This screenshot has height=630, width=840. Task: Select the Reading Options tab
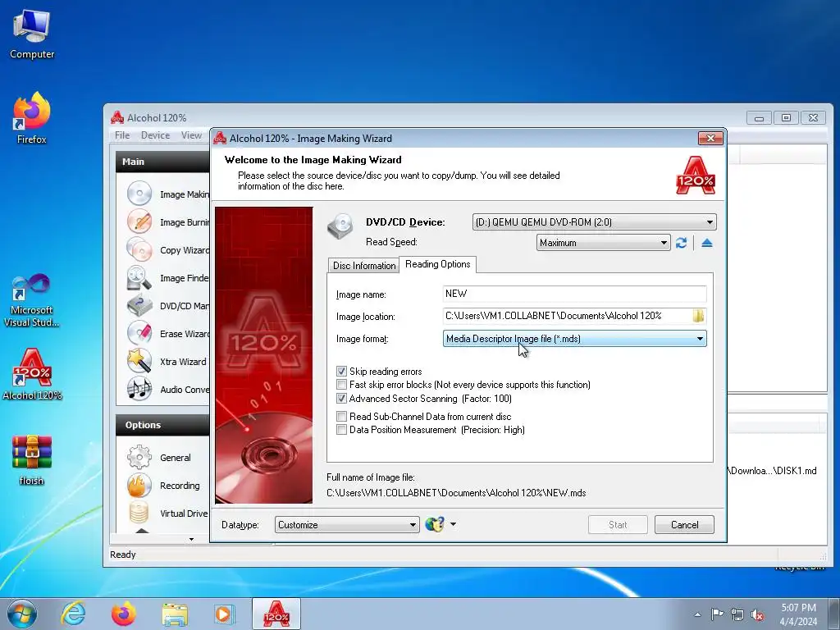coord(438,264)
